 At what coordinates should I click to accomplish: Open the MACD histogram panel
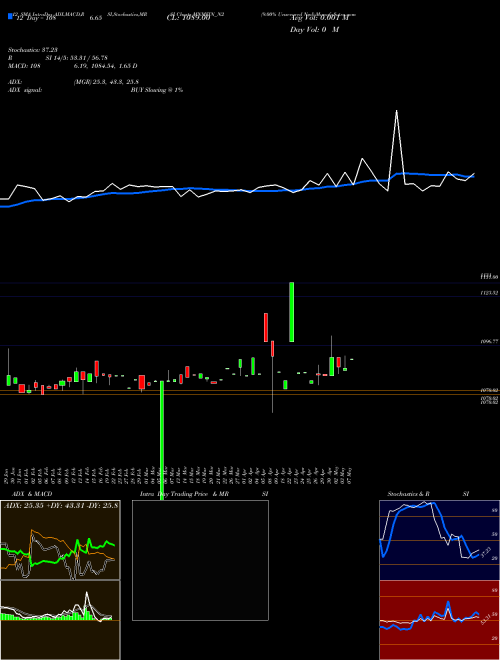click(60, 620)
